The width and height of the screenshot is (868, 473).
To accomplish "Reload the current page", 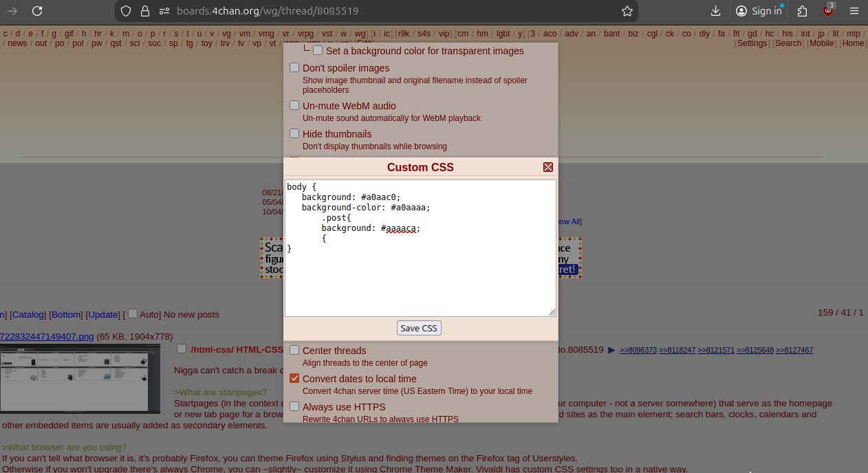I will click(37, 11).
